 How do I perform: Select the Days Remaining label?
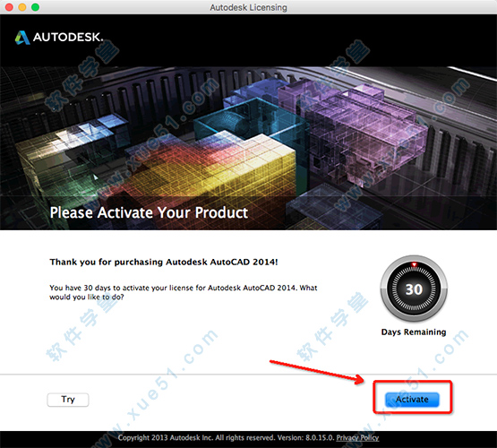click(x=414, y=332)
